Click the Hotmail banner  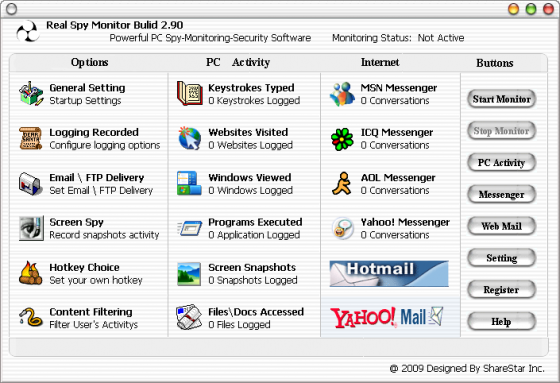coord(389,274)
